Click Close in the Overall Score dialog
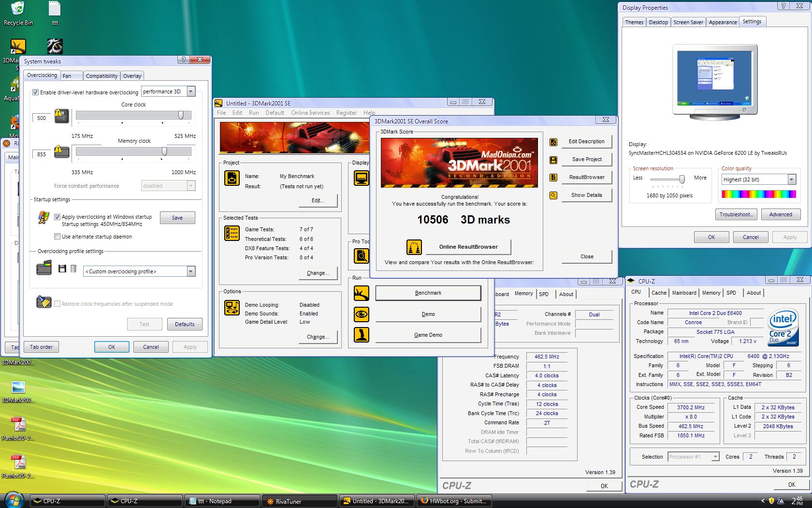The image size is (812, 508). point(587,256)
